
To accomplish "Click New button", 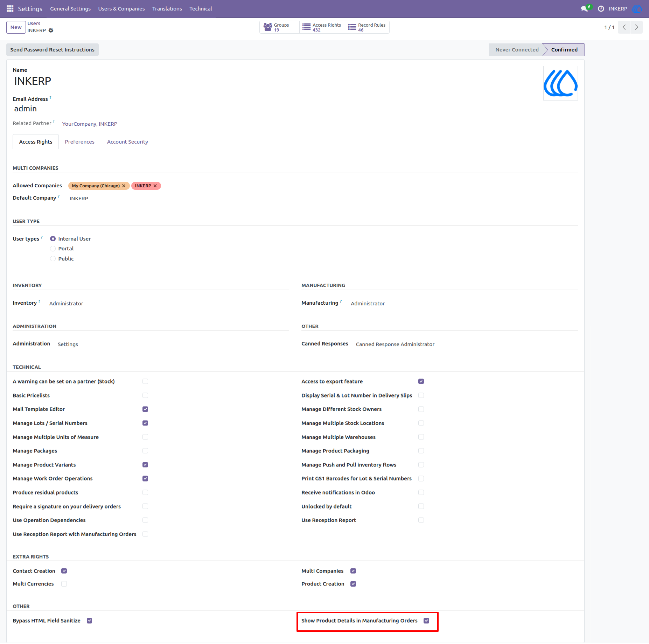I will pyautogui.click(x=16, y=27).
